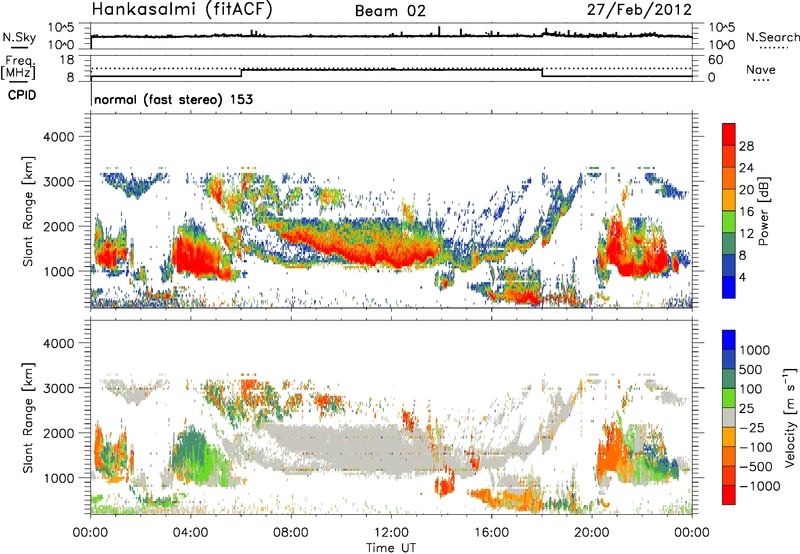Select the Freq. [MHz] axis label

pyautogui.click(x=19, y=68)
